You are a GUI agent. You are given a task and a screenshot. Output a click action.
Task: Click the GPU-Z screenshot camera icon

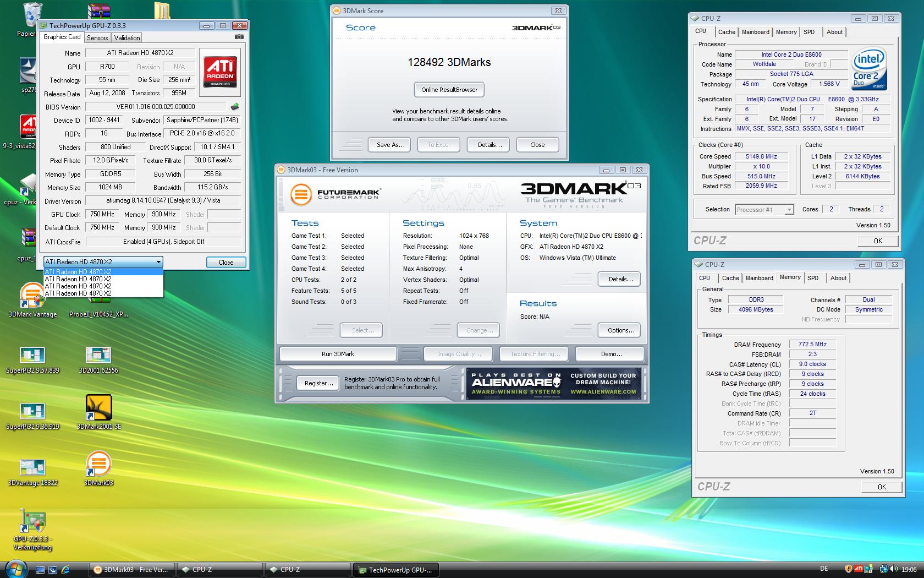point(239,37)
